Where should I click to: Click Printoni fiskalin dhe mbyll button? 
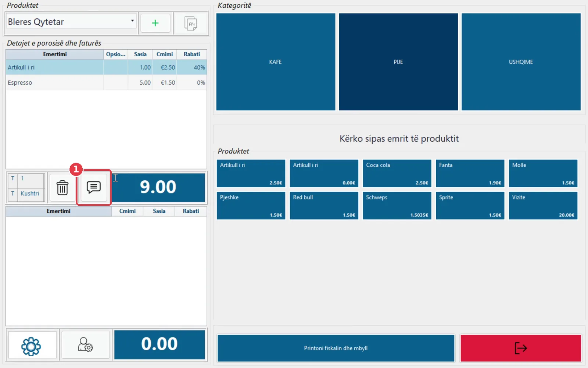pyautogui.click(x=336, y=348)
